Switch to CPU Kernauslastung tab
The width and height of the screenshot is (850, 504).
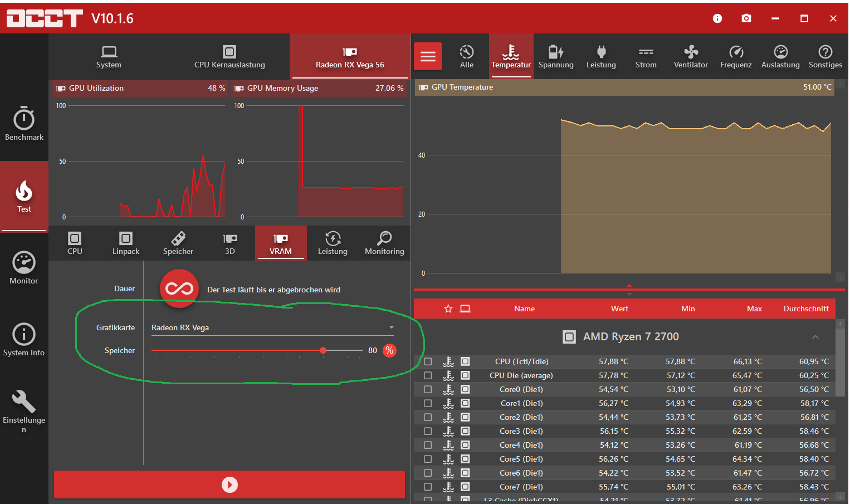229,57
